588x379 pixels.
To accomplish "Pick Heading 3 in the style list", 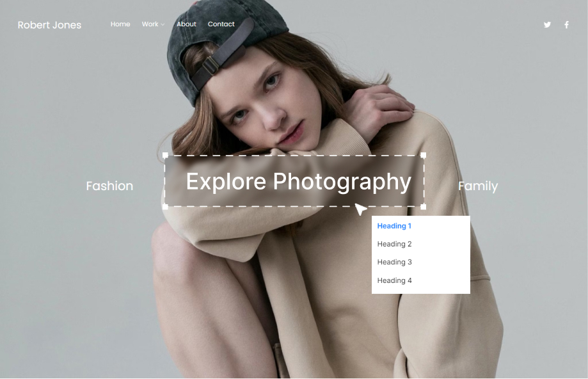I will (x=394, y=262).
